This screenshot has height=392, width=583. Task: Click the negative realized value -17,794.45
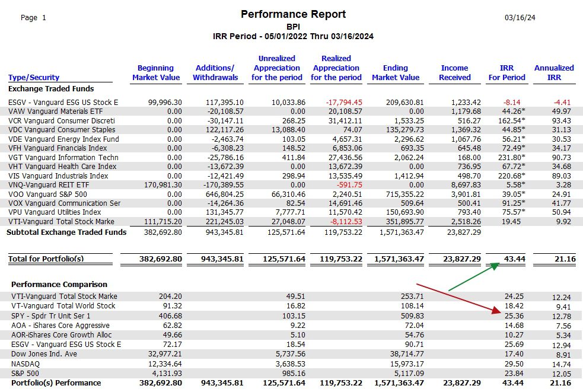pyautogui.click(x=344, y=102)
